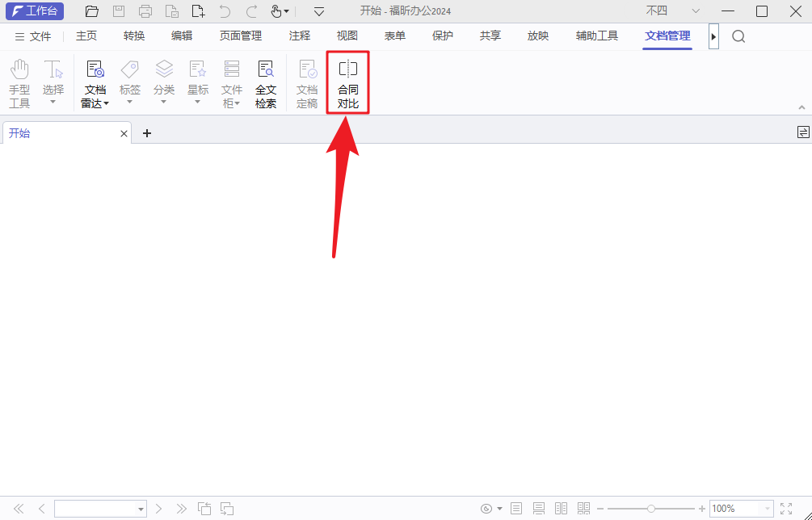Click the zoom out minus icon

(600, 509)
